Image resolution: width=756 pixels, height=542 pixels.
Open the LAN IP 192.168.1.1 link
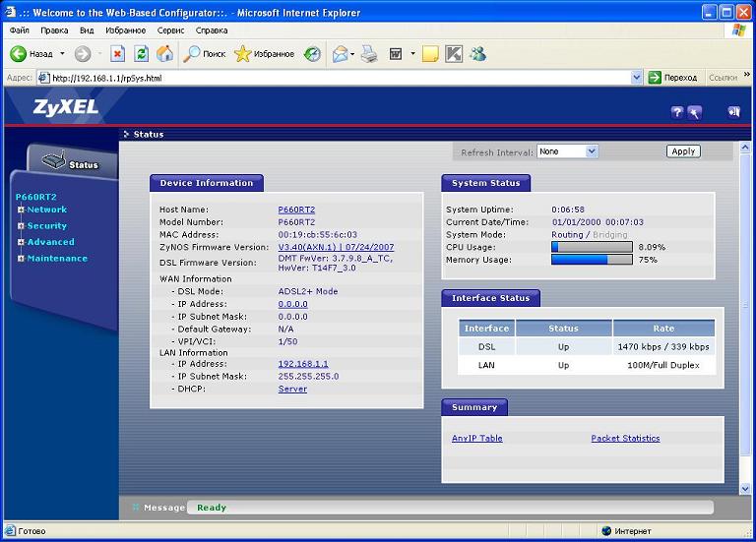[303, 364]
